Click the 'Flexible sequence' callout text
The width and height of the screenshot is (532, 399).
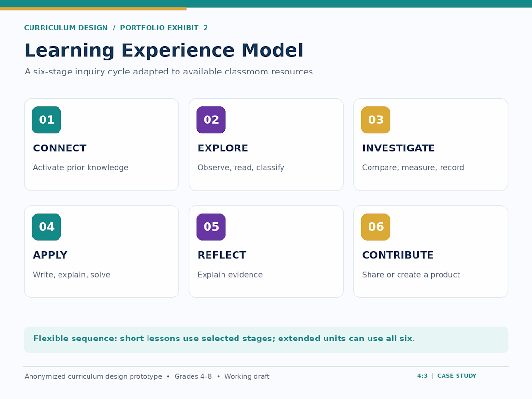(224, 339)
